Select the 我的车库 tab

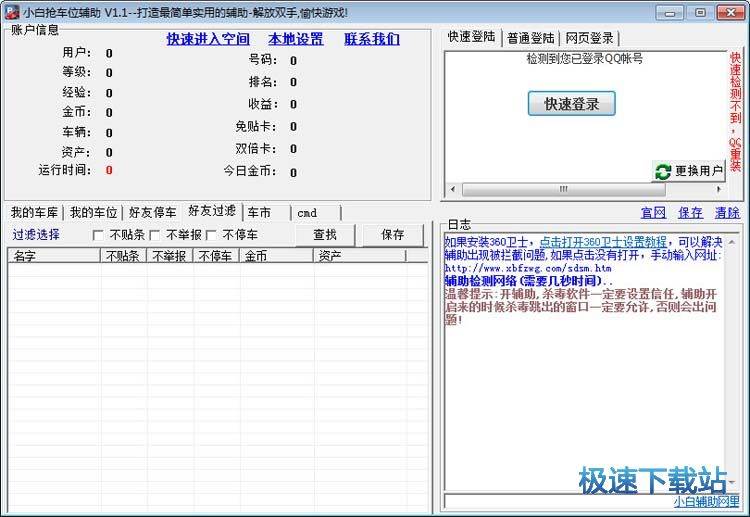(x=33, y=212)
